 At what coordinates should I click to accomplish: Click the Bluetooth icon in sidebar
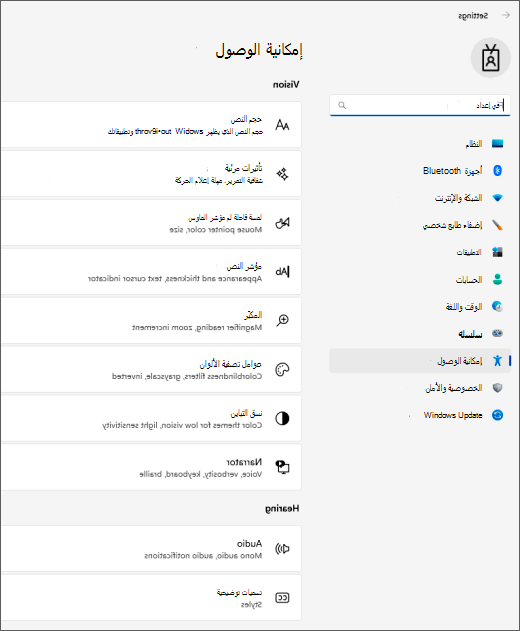497,171
